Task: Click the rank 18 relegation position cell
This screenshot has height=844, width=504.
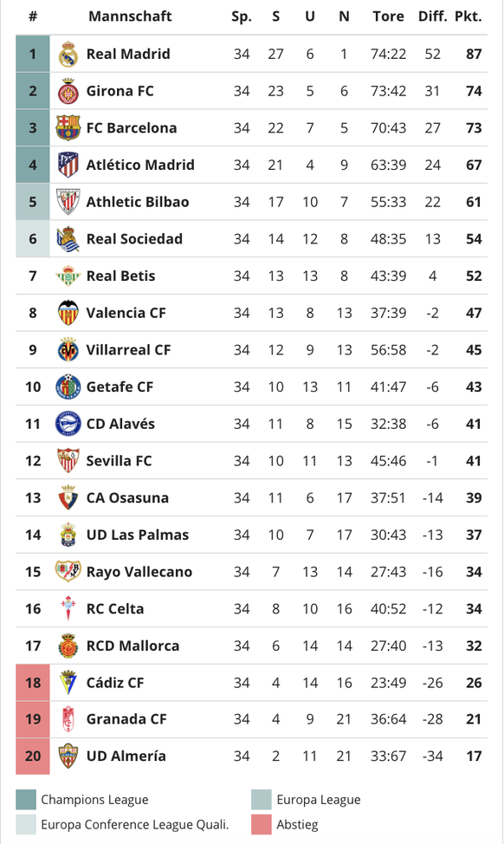Action: 33,683
